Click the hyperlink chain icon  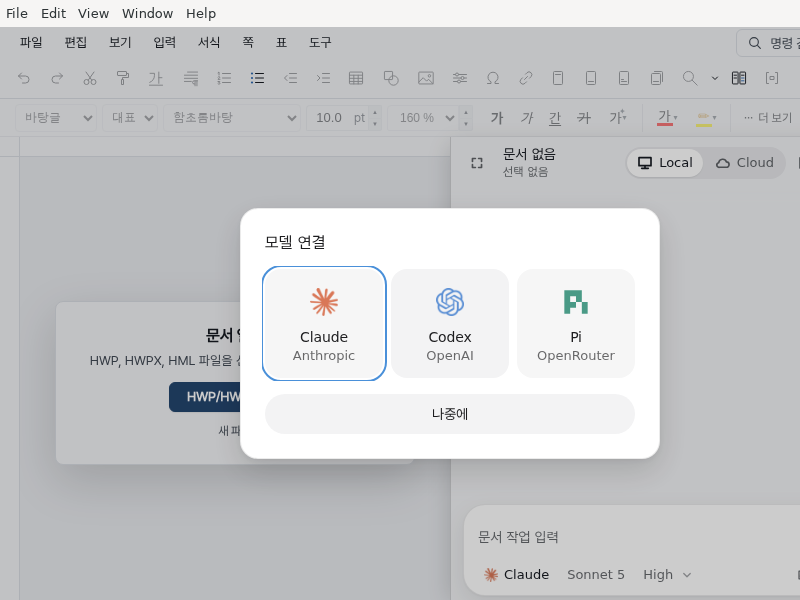tap(526, 78)
